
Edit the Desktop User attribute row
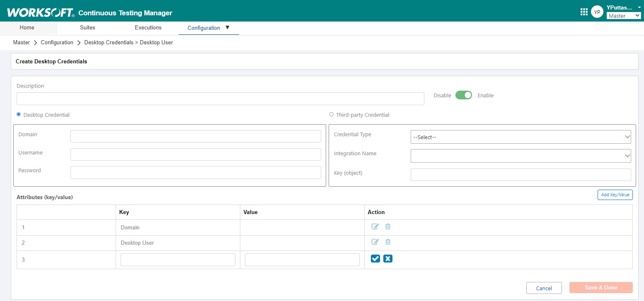375,242
